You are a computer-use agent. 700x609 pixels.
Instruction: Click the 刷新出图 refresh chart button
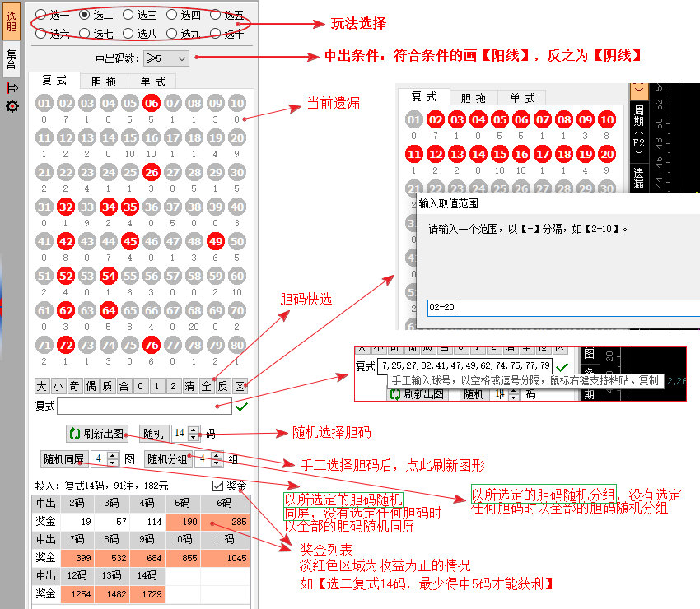(x=97, y=434)
